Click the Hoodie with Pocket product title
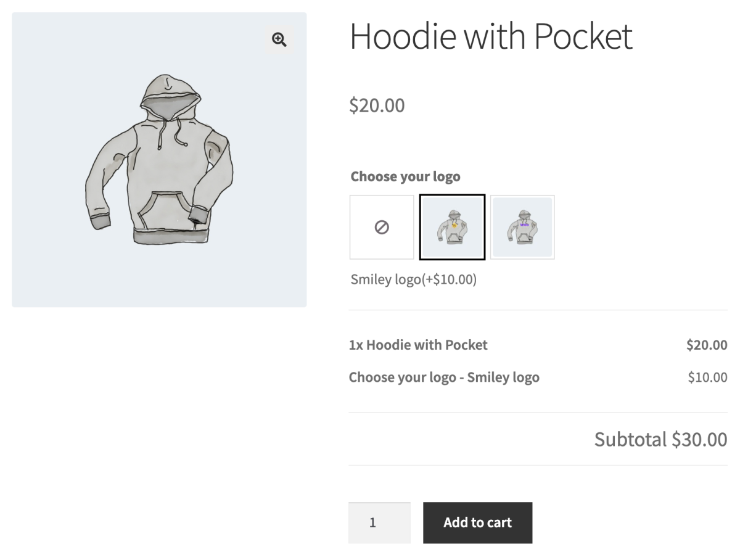 tap(491, 37)
